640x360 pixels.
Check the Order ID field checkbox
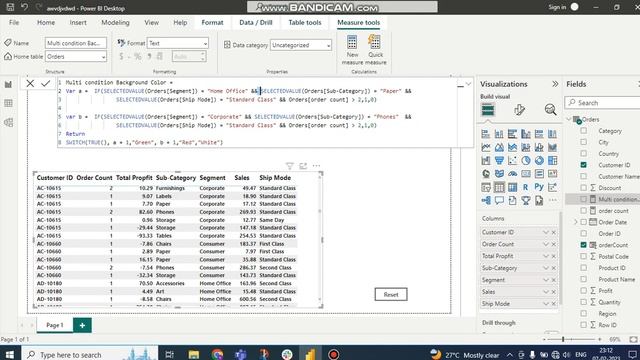coord(584,233)
